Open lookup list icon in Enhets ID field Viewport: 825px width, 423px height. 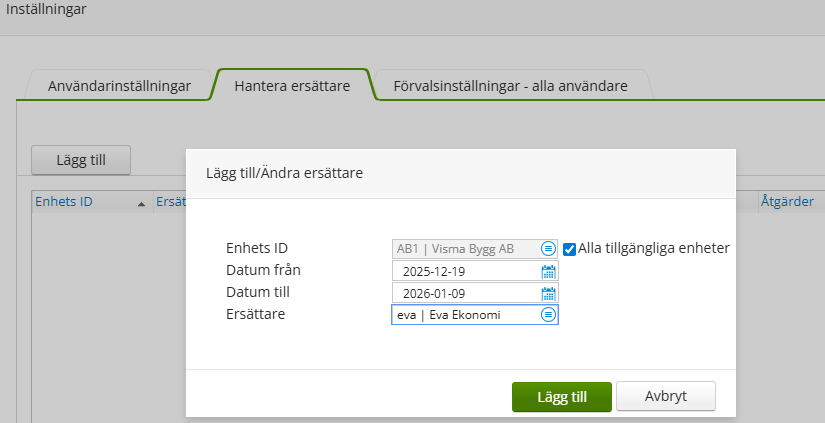click(548, 249)
